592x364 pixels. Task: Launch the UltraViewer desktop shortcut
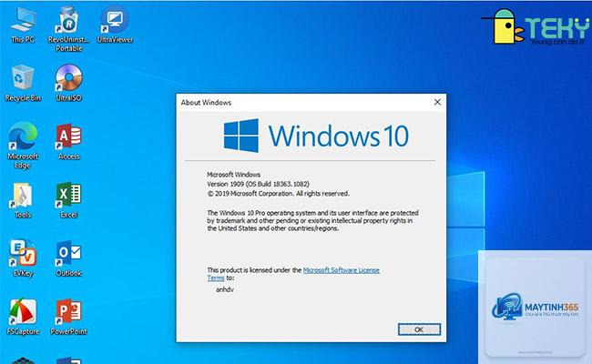(115, 25)
